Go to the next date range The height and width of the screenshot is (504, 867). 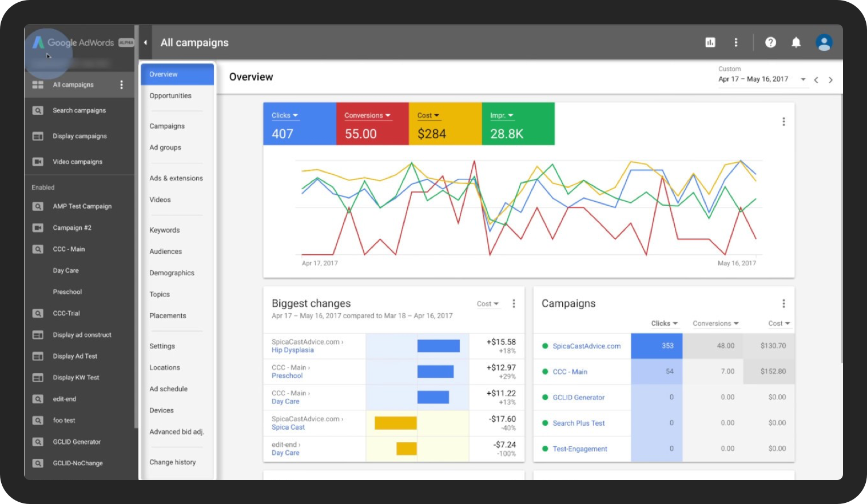coord(830,80)
